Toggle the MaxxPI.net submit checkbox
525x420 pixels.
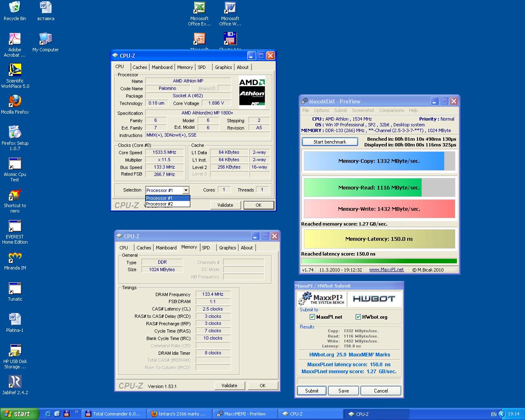click(313, 317)
